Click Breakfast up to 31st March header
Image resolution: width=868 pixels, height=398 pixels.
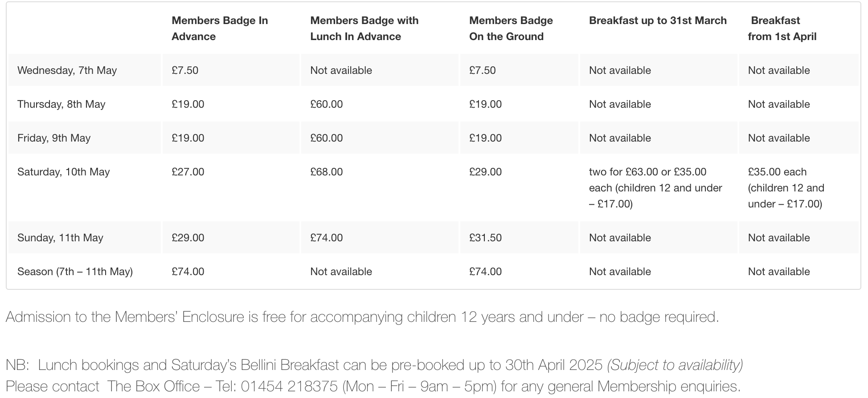(x=657, y=20)
